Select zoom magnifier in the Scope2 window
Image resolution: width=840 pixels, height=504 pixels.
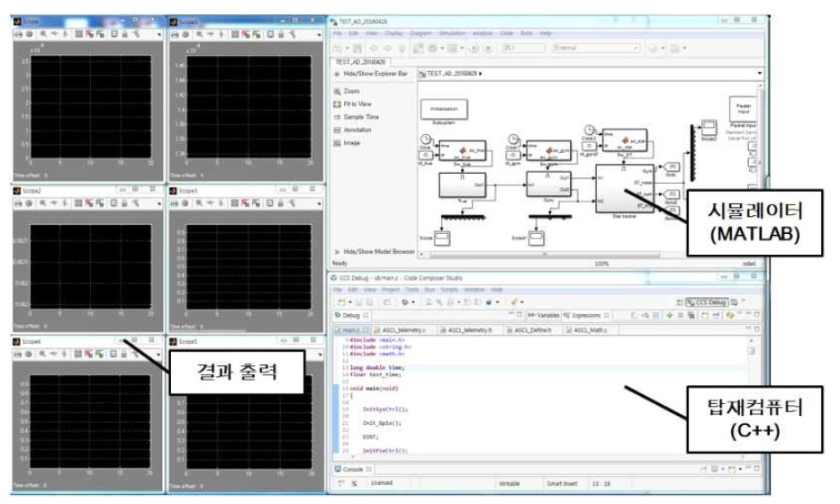coord(43,203)
